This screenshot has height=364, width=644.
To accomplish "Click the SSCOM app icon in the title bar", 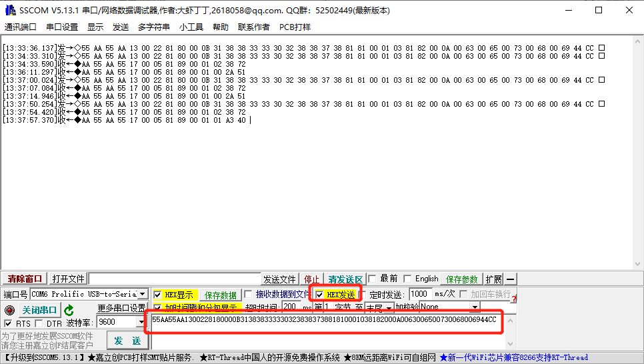I will click(x=10, y=10).
